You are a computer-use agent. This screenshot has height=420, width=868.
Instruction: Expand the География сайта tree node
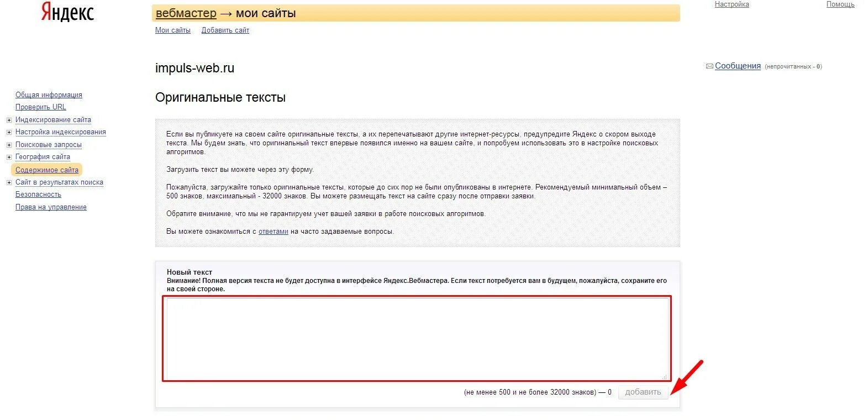point(9,157)
